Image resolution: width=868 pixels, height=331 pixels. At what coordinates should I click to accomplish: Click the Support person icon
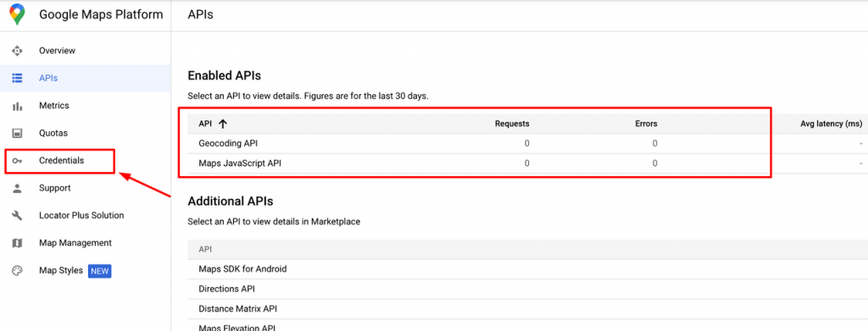point(17,189)
